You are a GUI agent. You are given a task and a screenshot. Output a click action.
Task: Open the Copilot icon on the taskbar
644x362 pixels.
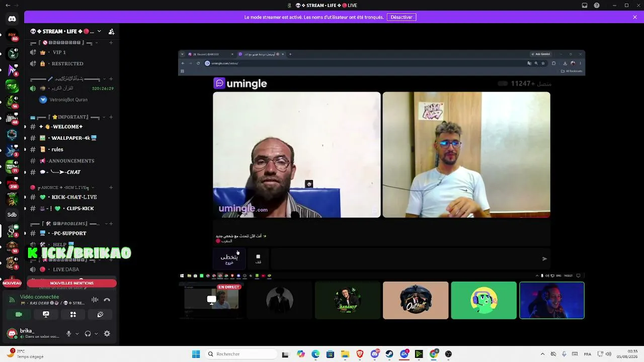301,354
